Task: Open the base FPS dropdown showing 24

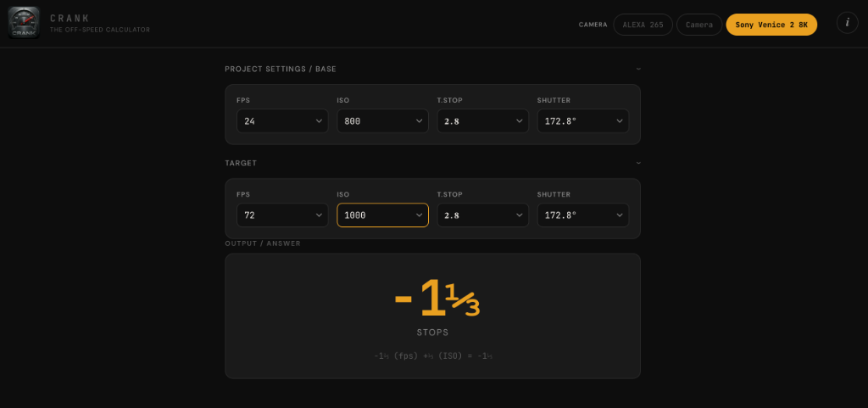Action: (x=282, y=121)
